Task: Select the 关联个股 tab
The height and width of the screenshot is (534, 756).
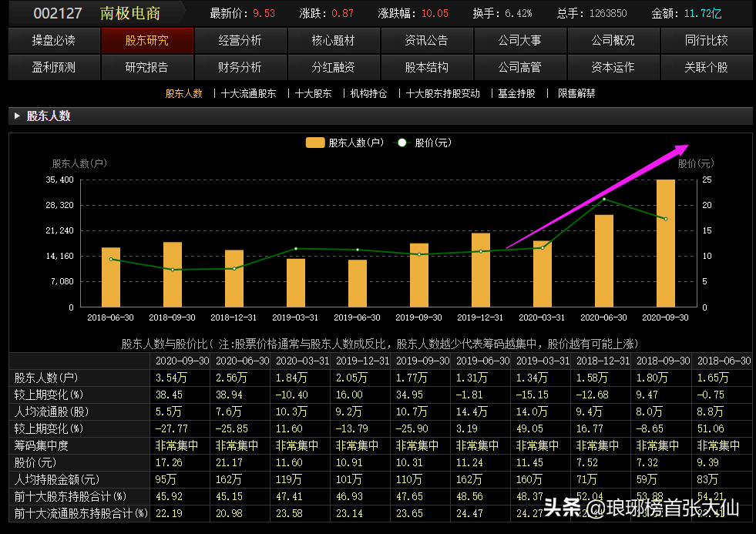Action: (707, 68)
